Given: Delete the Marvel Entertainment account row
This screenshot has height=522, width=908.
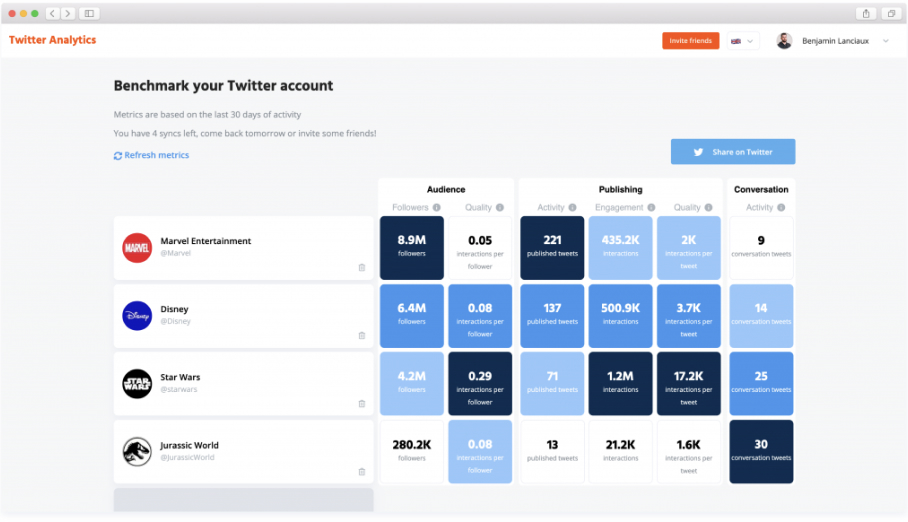Looking at the screenshot, I should (x=362, y=268).
